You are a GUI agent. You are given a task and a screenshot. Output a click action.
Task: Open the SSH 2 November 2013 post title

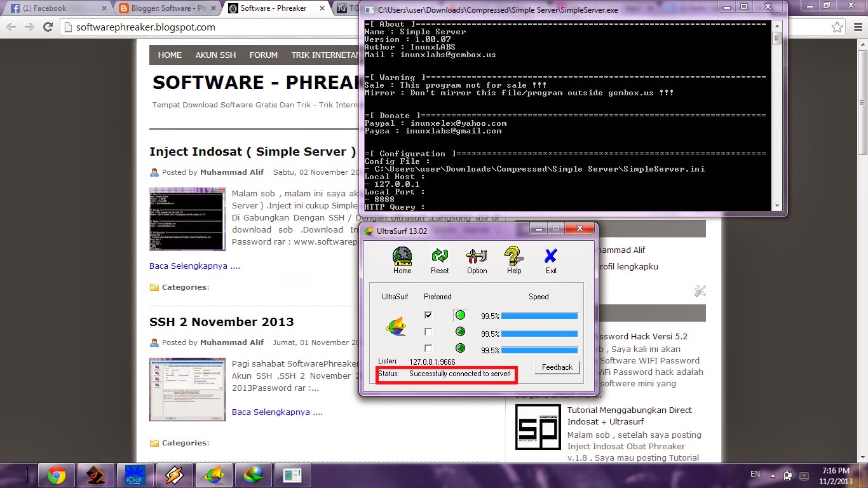click(x=222, y=322)
